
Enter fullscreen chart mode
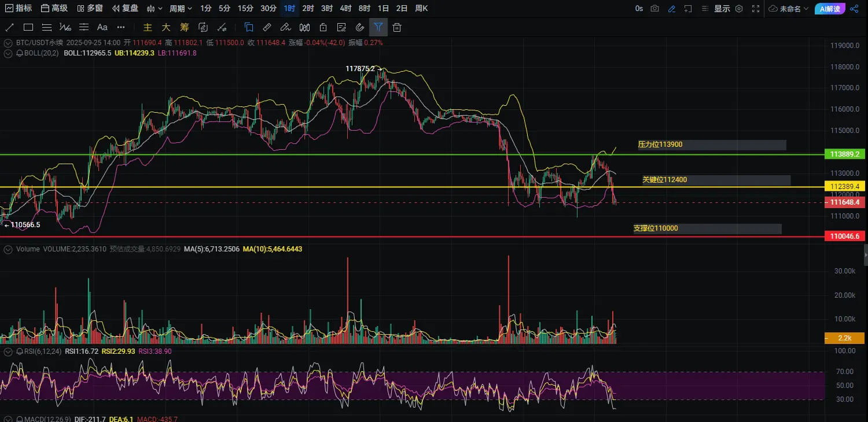pyautogui.click(x=756, y=8)
